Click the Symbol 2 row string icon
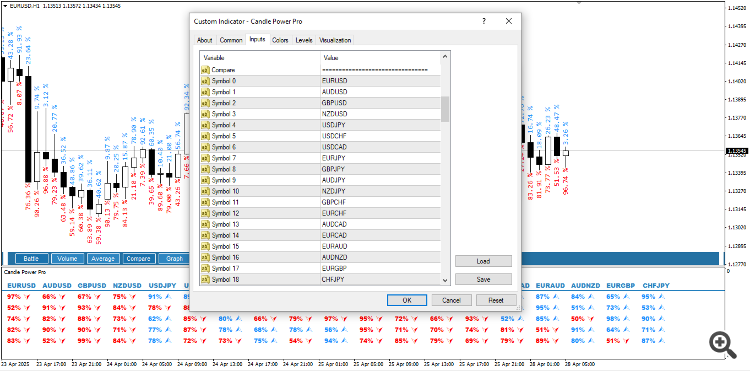This screenshot has height=371, width=750. [205, 103]
